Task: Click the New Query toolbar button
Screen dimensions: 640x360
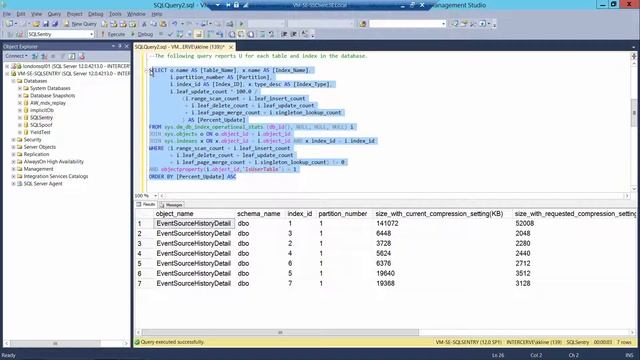Action: tap(80, 24)
